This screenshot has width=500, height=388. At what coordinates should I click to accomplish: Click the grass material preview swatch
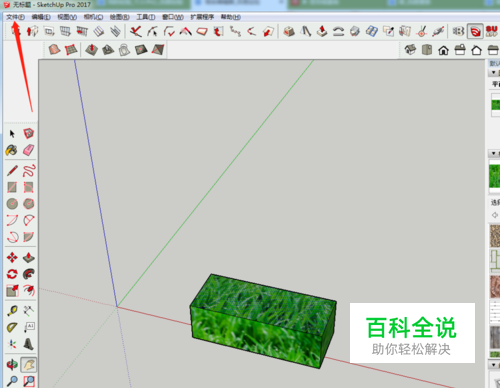[x=495, y=176]
